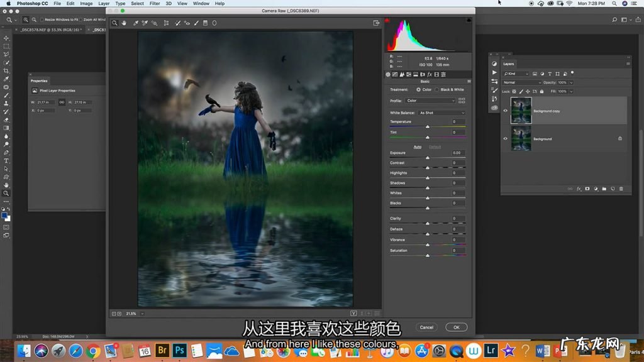Select the Hand tool in Camera Raw
This screenshot has height=362, width=644.
coord(125,23)
